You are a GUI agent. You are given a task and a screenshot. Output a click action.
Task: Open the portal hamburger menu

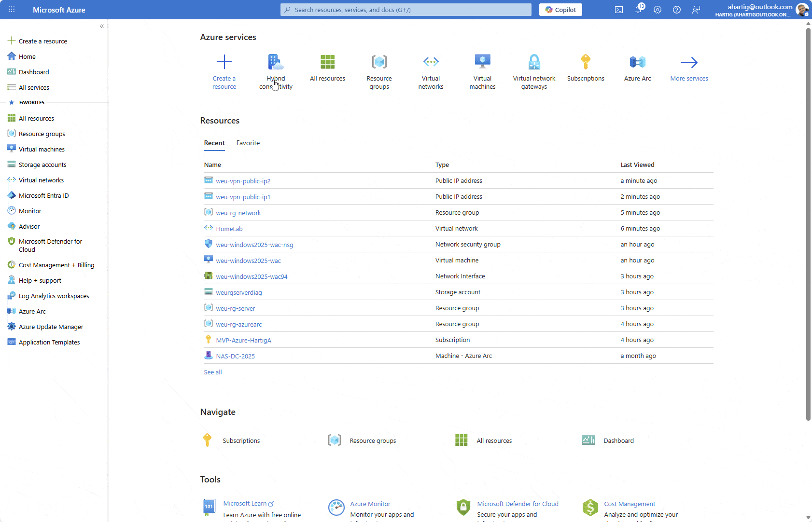click(11, 10)
